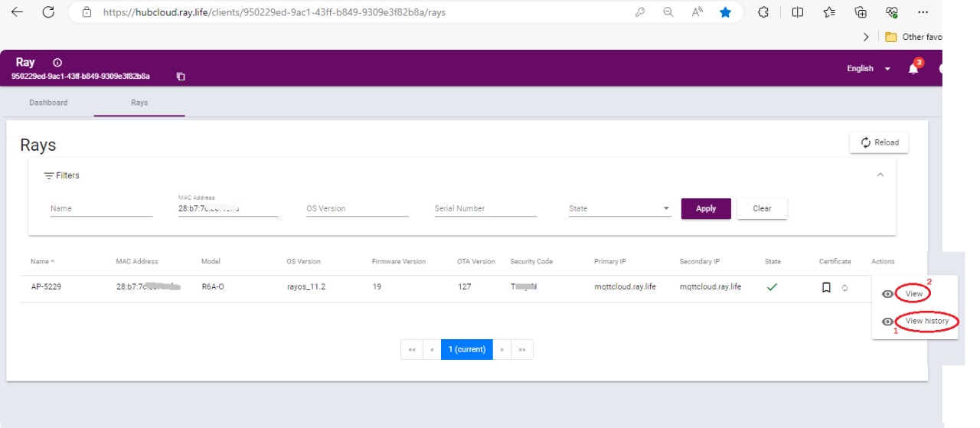Click the certificate refresh icon
This screenshot has height=428, width=980.
coord(844,288)
